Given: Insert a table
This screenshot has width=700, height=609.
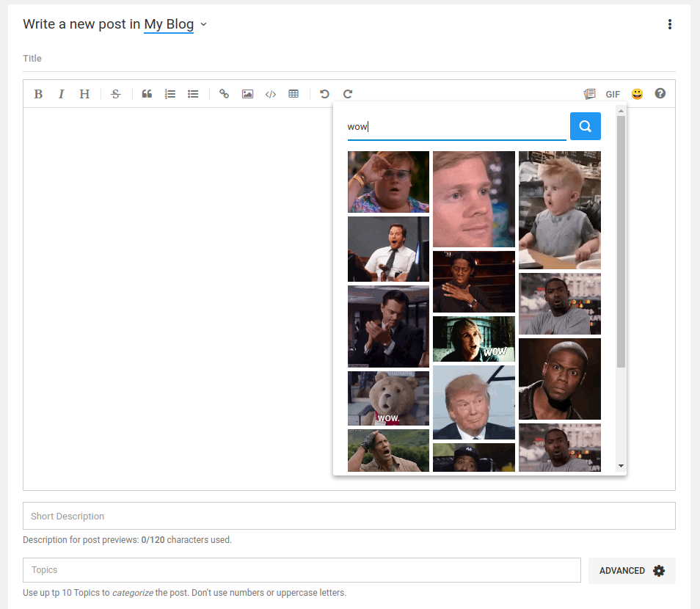Looking at the screenshot, I should pyautogui.click(x=294, y=94).
